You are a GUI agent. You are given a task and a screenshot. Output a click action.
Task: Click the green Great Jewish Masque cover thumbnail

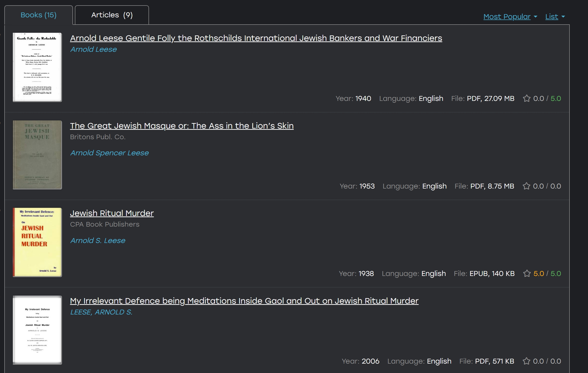[37, 155]
